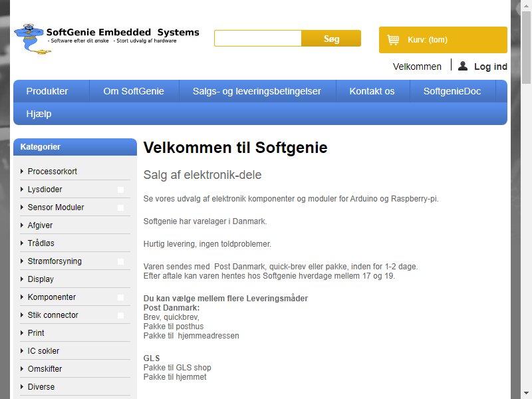The height and width of the screenshot is (399, 532).
Task: Click Hjælp in the navigation bar
Action: [x=39, y=114]
